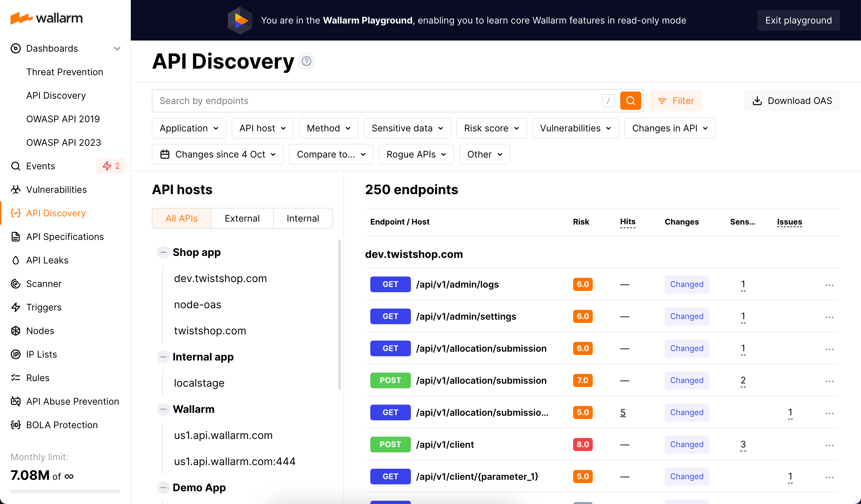This screenshot has width=861, height=504.
Task: Click the monthly limit progress bar
Action: pos(64,492)
